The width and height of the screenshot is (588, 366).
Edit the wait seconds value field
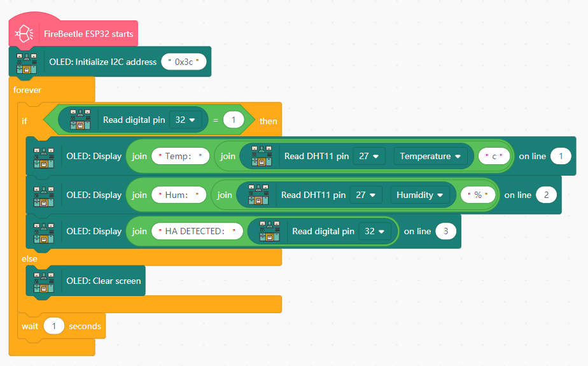pyautogui.click(x=54, y=326)
